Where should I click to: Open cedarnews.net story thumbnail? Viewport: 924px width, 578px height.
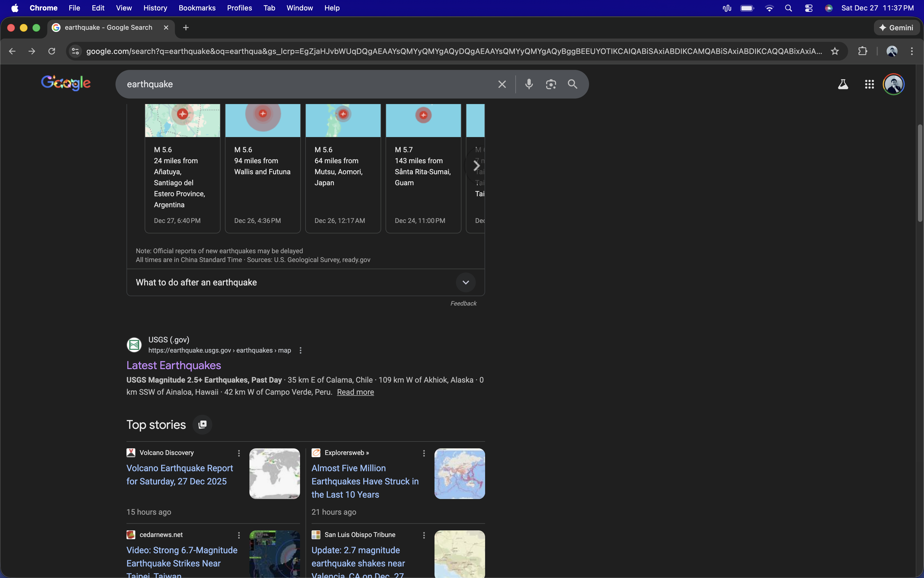pos(274,554)
